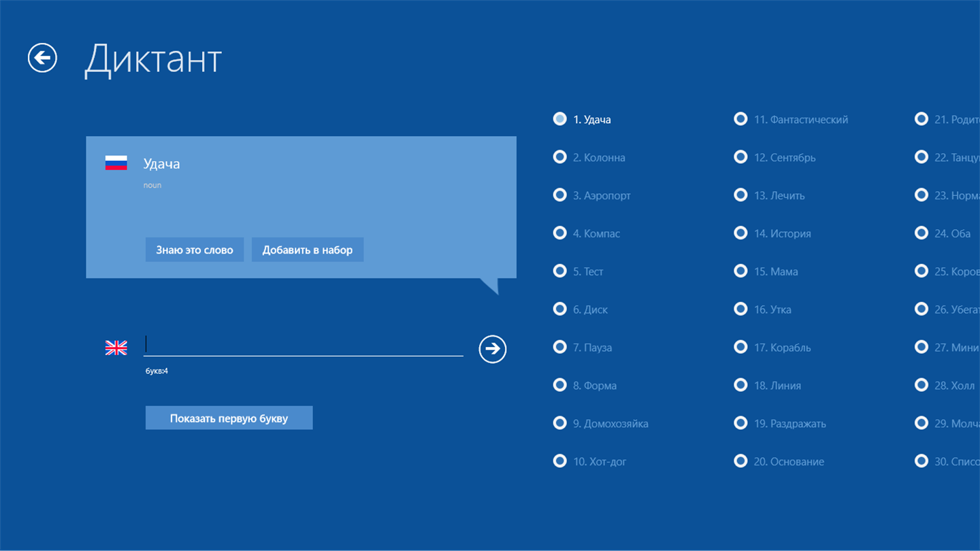Select word 20. Основание
The width and height of the screenshot is (980, 551).
779,462
